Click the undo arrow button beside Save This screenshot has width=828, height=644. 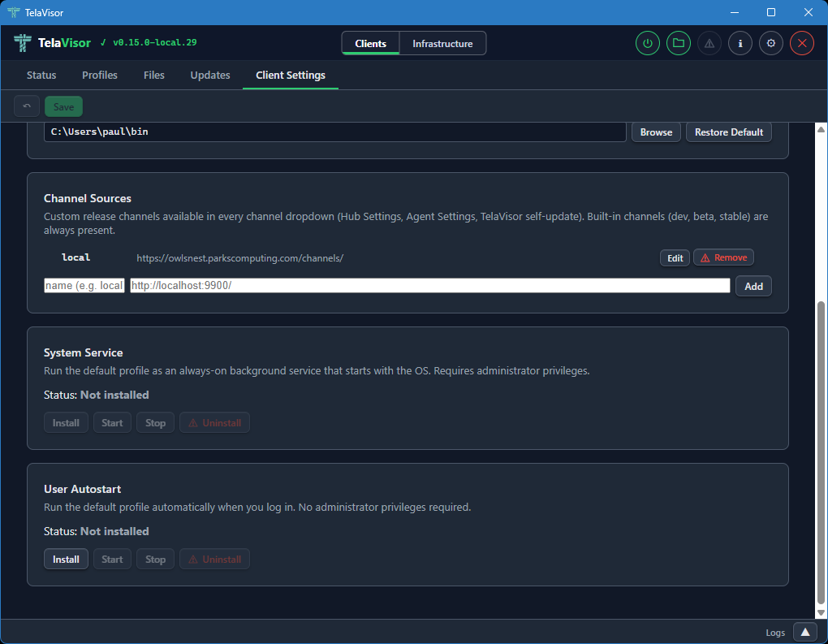point(27,106)
